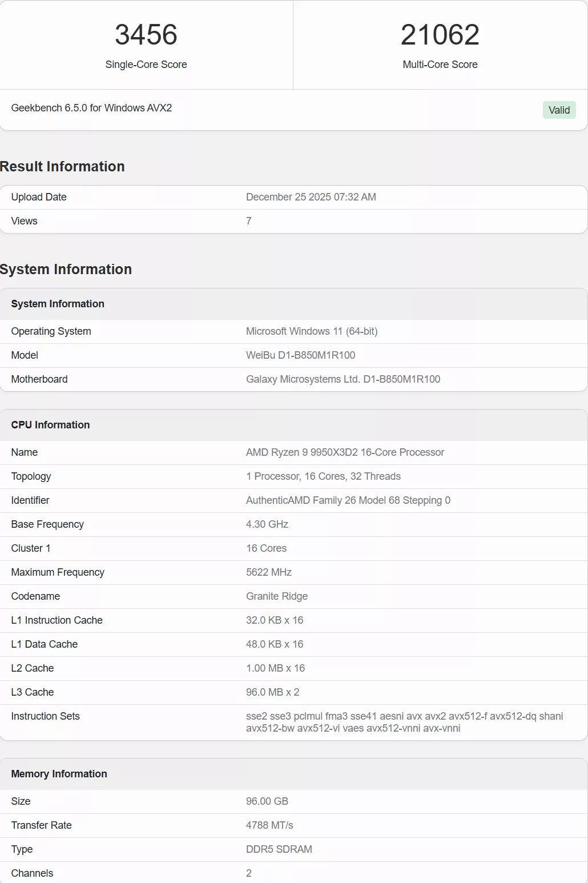588x883 pixels.
Task: Click the Transfer Rate value 4788 MT/s
Action: (x=271, y=825)
